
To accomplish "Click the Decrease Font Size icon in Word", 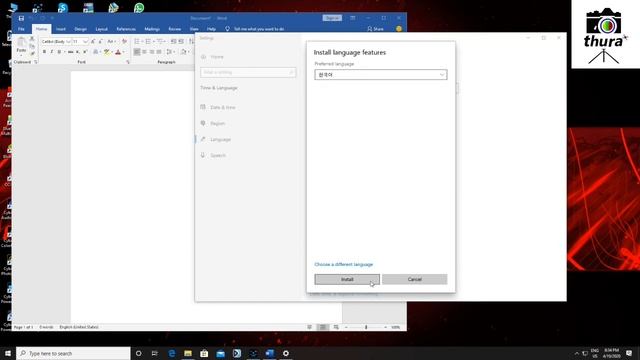I will [100, 41].
